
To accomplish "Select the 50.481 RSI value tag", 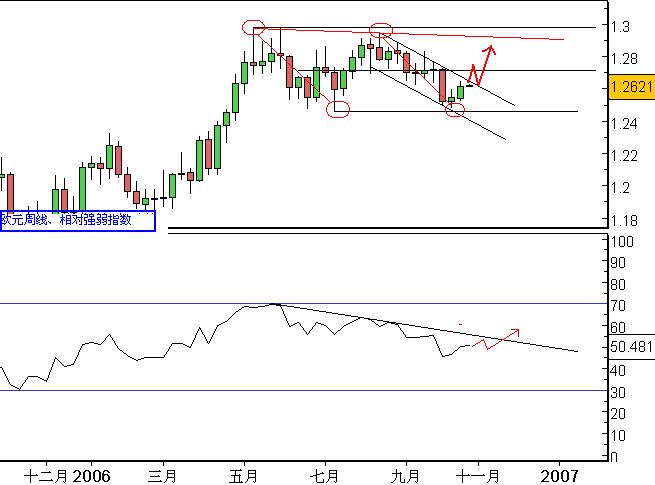I will (631, 347).
